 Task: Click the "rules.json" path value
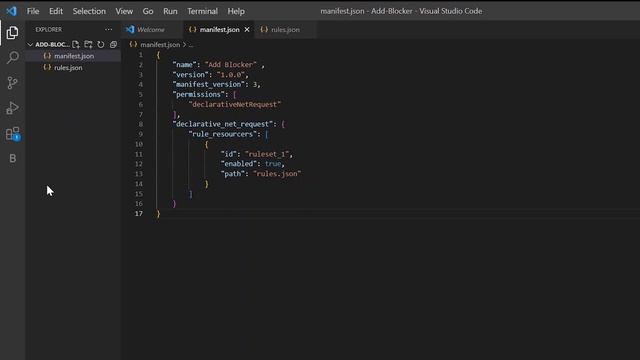point(277,174)
